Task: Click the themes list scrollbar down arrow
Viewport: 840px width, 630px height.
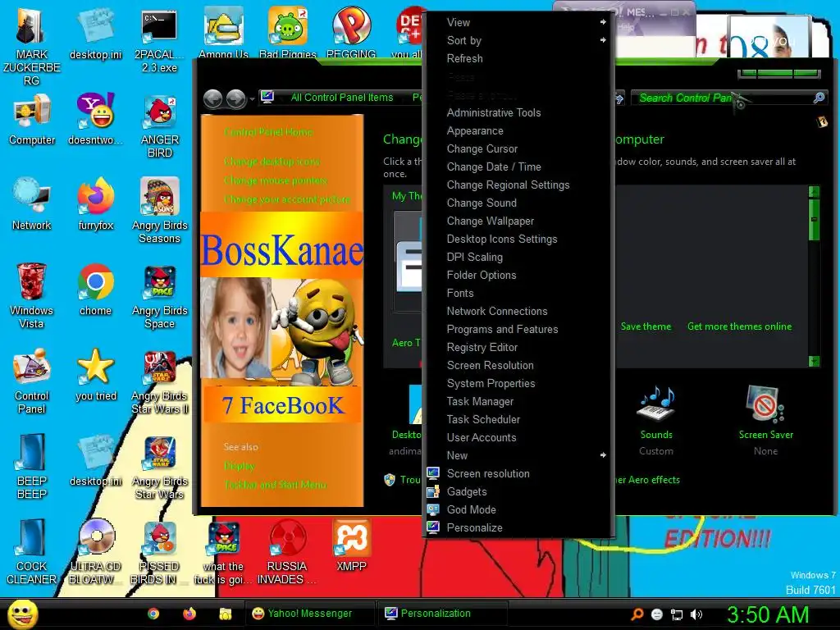Action: (814, 362)
